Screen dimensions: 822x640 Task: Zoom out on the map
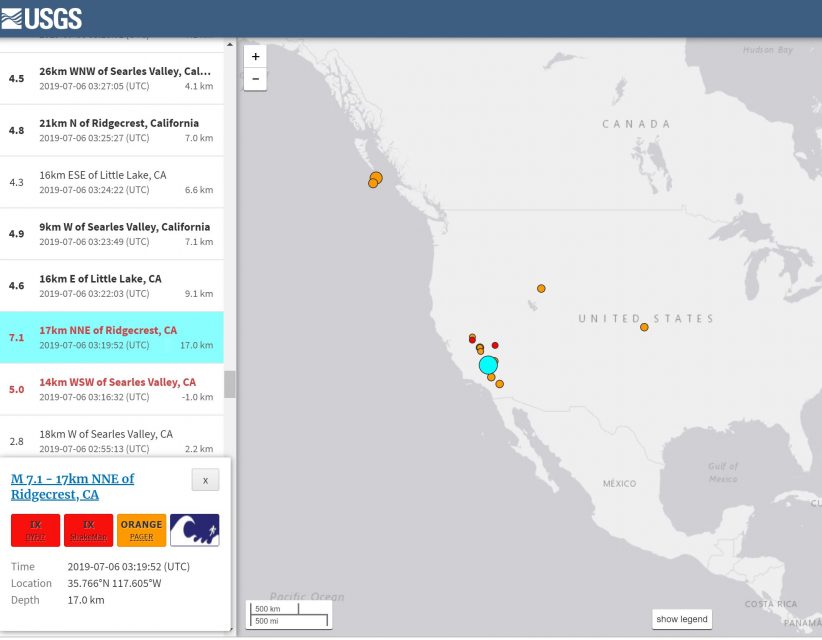point(255,78)
